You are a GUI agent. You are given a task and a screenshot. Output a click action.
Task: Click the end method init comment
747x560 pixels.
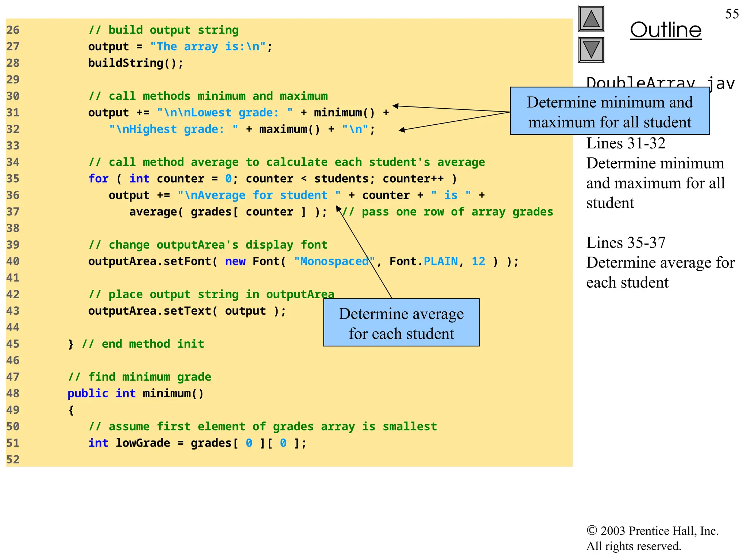click(x=143, y=344)
